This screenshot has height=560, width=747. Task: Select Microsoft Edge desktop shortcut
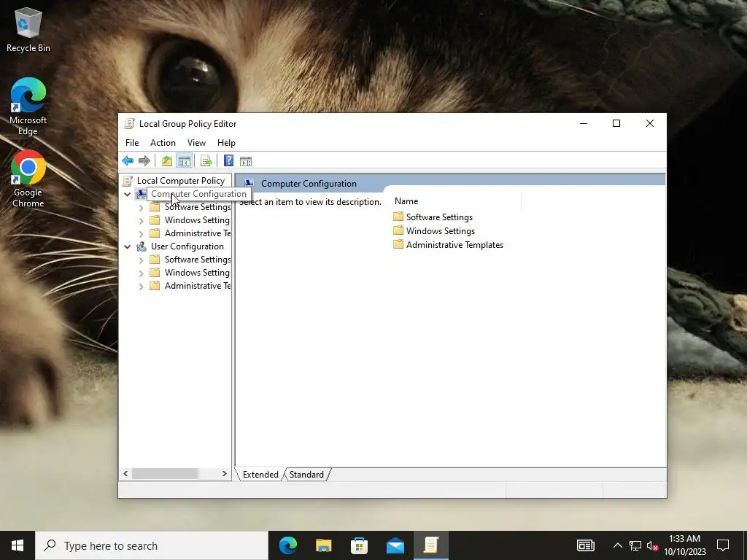click(28, 106)
